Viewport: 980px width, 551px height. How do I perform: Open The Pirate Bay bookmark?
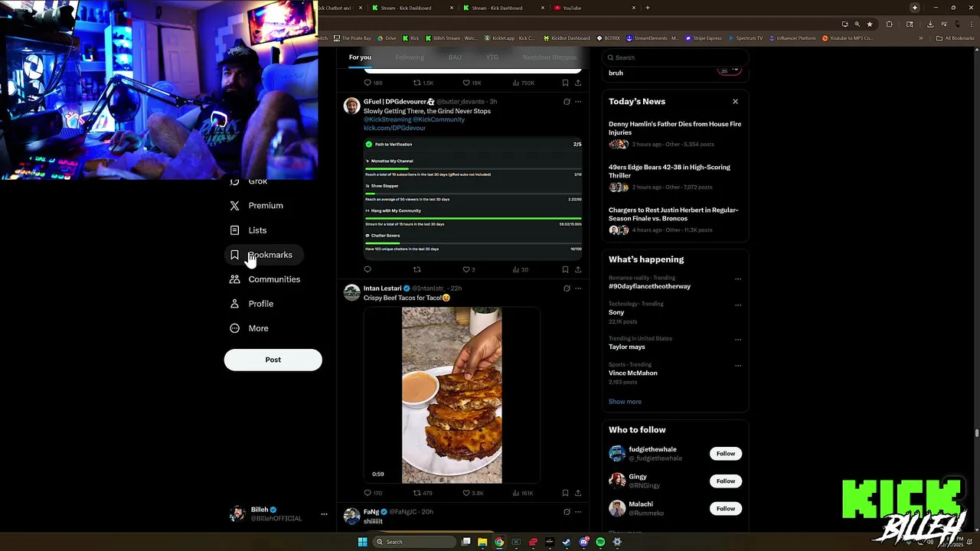coord(352,38)
